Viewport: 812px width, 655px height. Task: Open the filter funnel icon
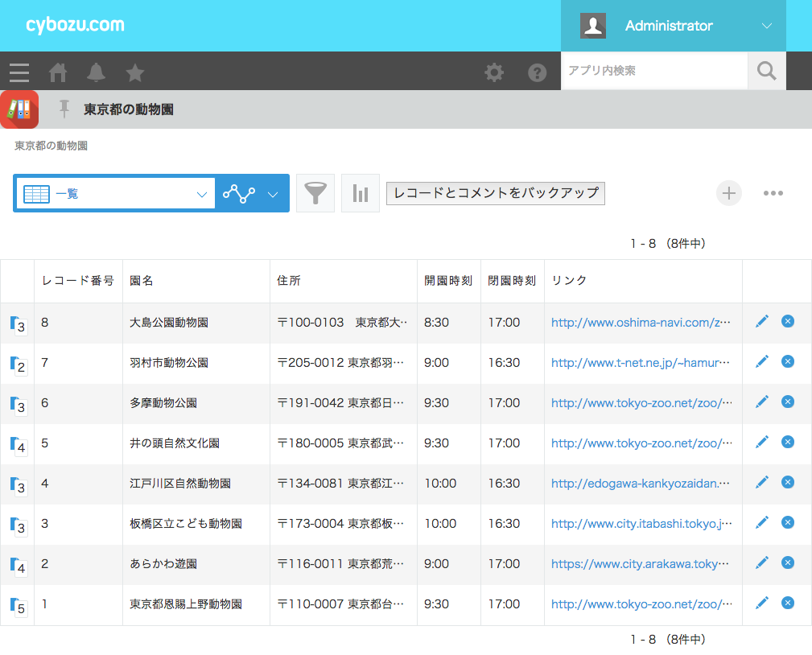click(x=315, y=193)
